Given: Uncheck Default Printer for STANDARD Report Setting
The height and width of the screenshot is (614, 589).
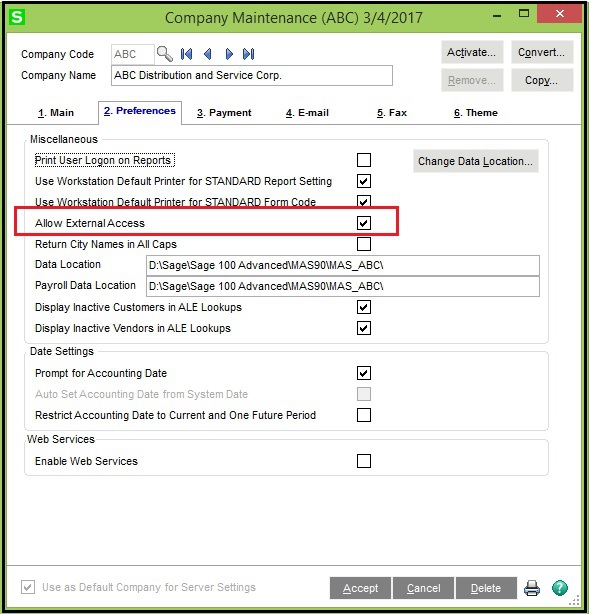Looking at the screenshot, I should pyautogui.click(x=364, y=181).
